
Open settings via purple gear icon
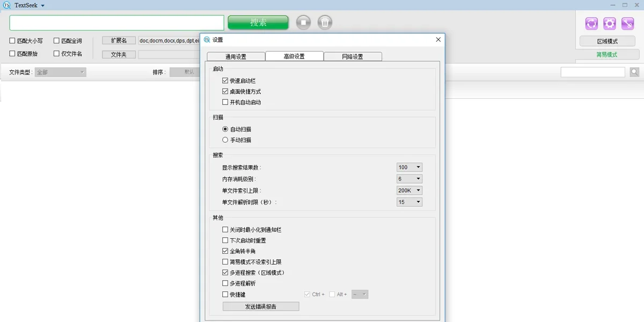point(610,24)
